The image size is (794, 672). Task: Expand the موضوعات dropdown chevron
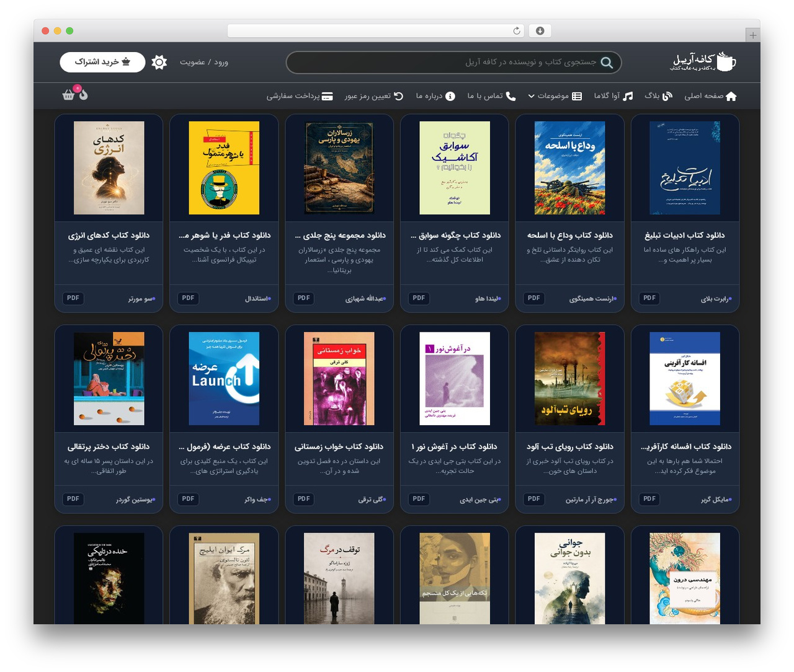(531, 96)
